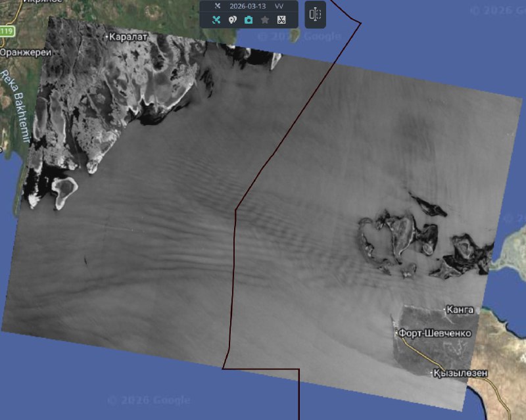
Task: Click the small satellite icon beside date
Action: (217, 6)
